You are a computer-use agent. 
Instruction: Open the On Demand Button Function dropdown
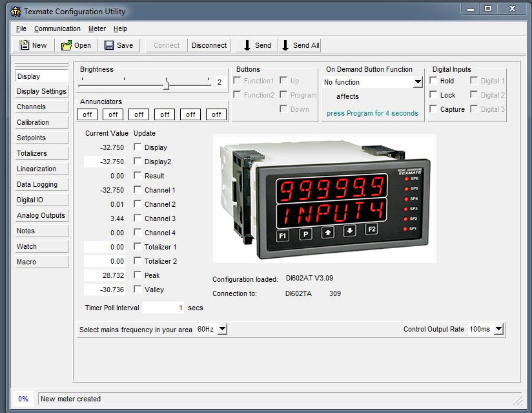tap(418, 82)
